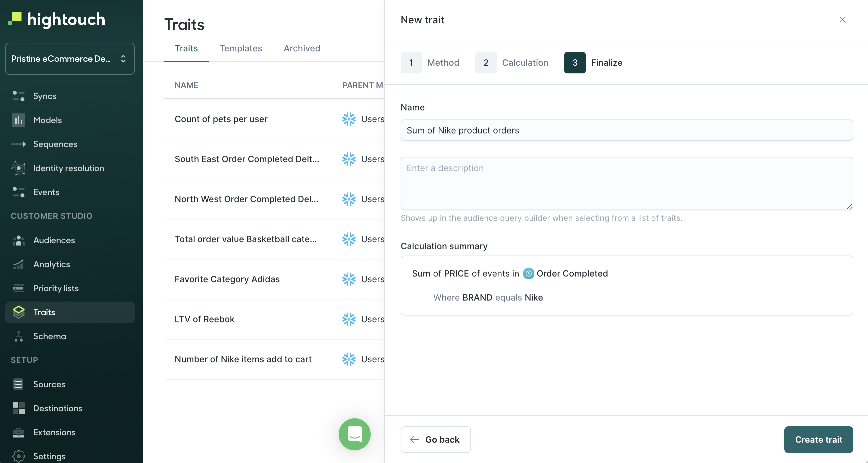
Task: Open 'Number of Nike items add to cart' trait
Action: point(243,360)
